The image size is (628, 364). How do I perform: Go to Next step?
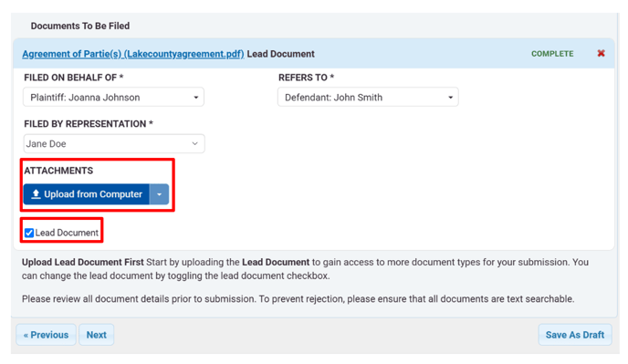tap(97, 335)
